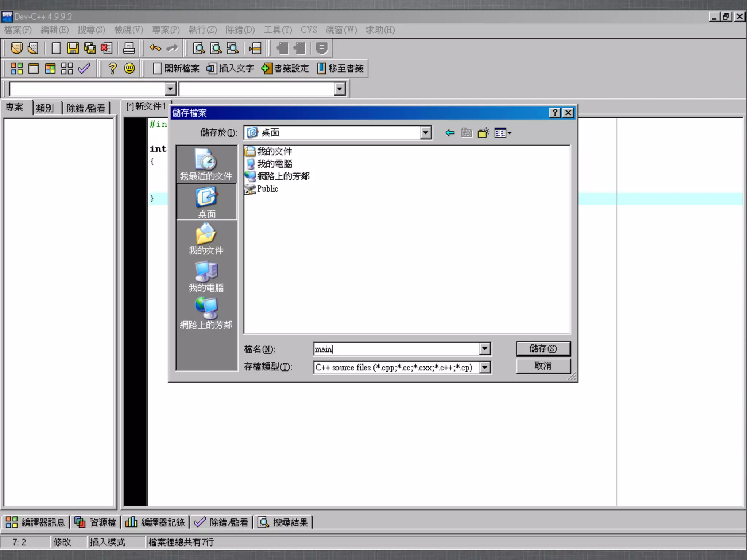The image size is (747, 560).
Task: Create a new folder in the save dialog
Action: [x=483, y=133]
